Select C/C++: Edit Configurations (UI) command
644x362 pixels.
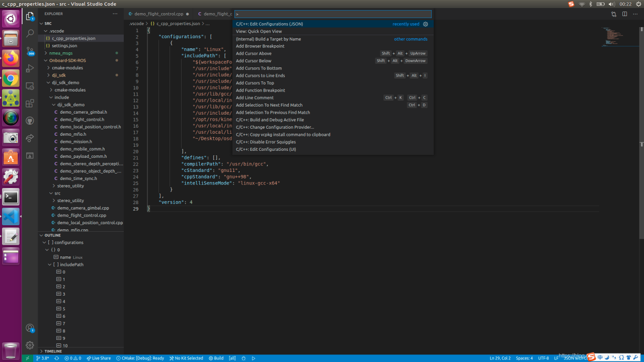tap(333, 149)
